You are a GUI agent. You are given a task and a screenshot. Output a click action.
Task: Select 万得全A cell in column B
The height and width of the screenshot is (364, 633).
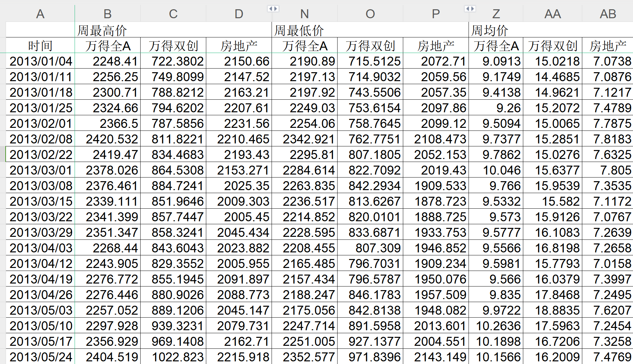pos(107,45)
